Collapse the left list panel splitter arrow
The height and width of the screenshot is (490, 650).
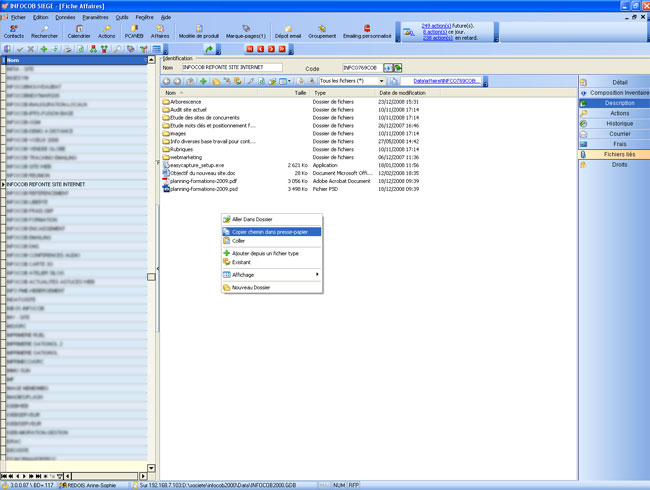coord(158,268)
